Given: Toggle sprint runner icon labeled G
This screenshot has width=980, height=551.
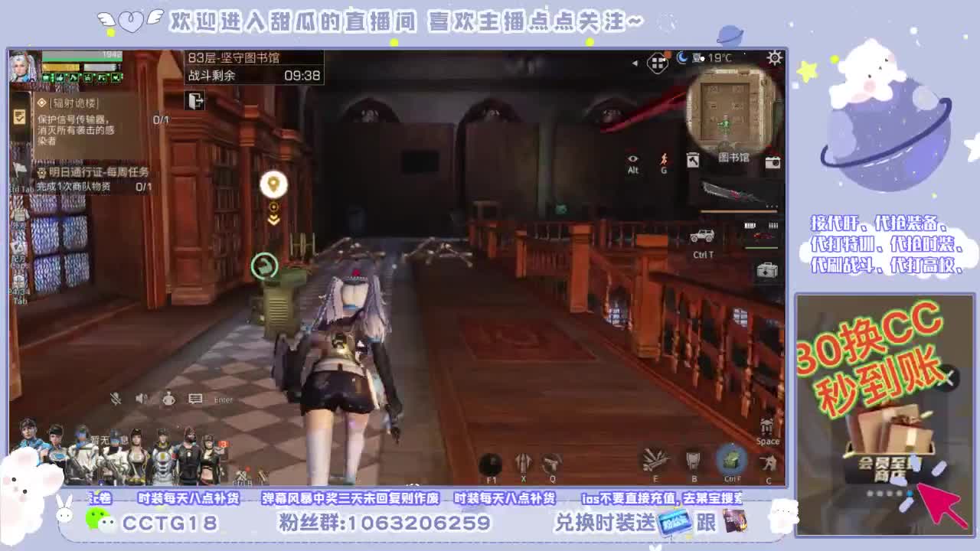Looking at the screenshot, I should tap(664, 159).
